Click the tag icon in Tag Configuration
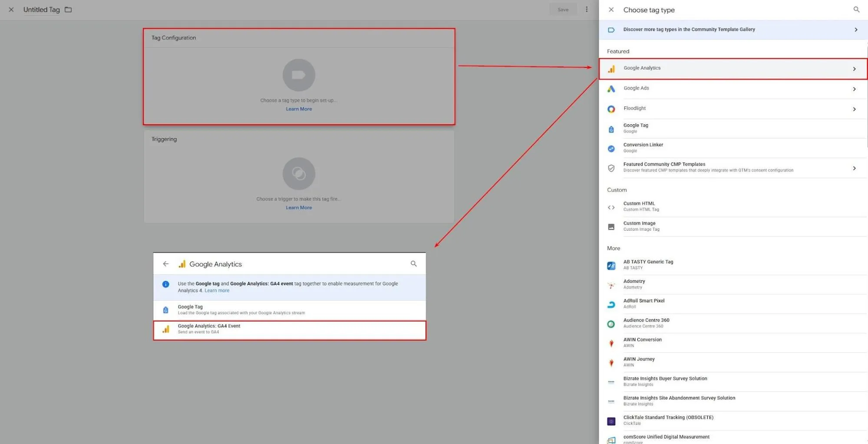 point(299,75)
